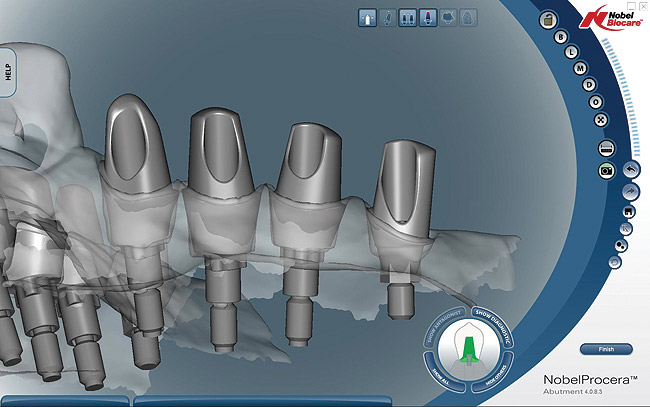The height and width of the screenshot is (407, 650).
Task: Click the ruler measurement icon
Action: tap(606, 147)
